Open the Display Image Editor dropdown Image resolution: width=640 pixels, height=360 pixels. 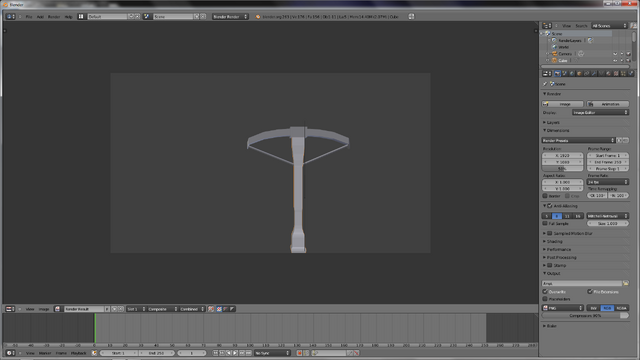(x=600, y=112)
